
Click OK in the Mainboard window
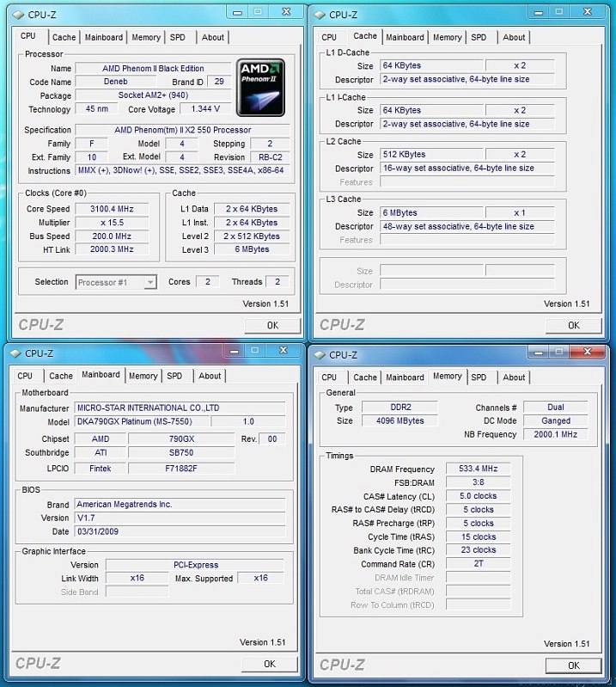click(269, 665)
